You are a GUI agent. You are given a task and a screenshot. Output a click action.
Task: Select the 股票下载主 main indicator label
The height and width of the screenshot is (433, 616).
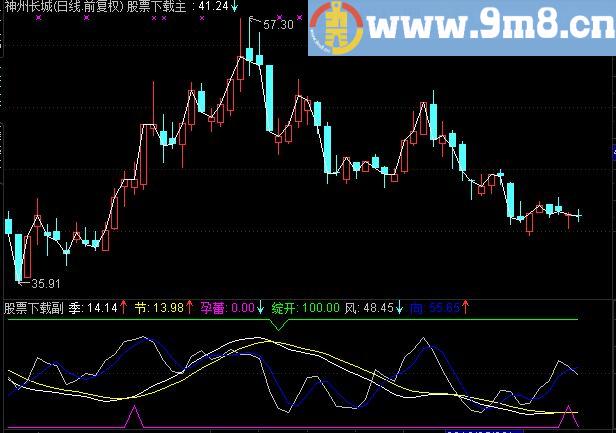156,6
